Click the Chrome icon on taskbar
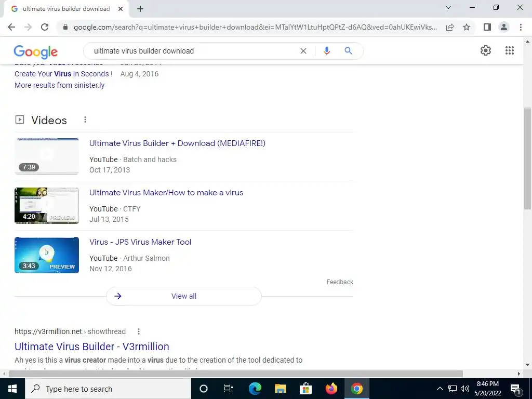 356,389
